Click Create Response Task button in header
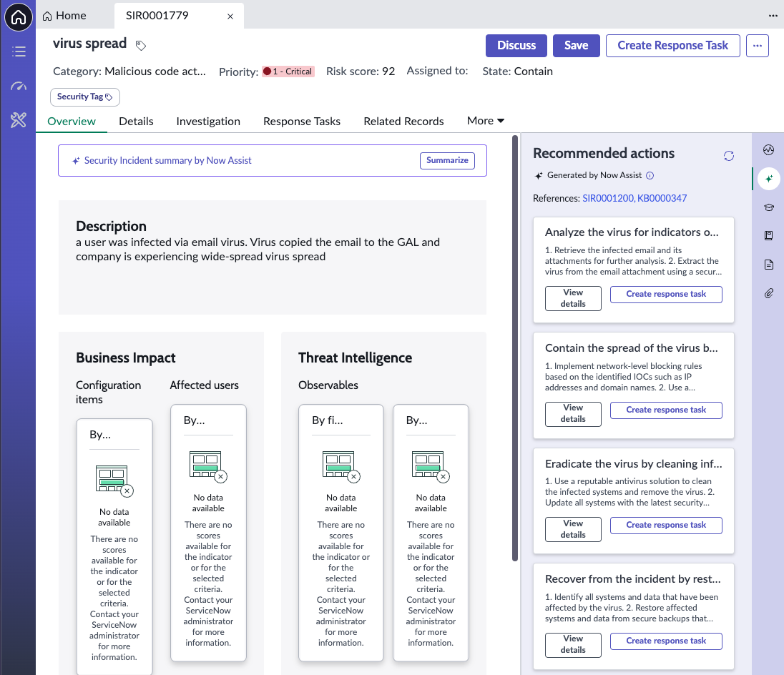Screen dimensions: 784x675 coord(672,46)
